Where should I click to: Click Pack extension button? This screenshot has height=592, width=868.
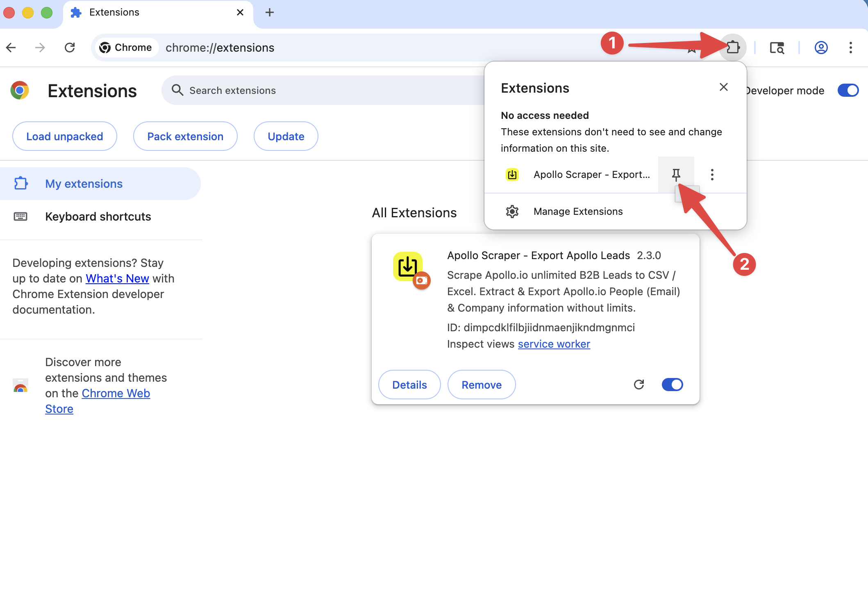tap(185, 136)
